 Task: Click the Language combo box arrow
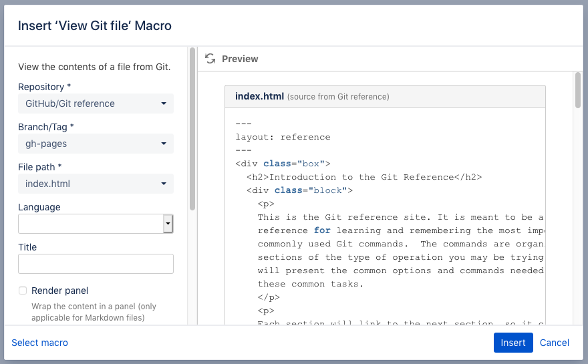click(x=168, y=224)
